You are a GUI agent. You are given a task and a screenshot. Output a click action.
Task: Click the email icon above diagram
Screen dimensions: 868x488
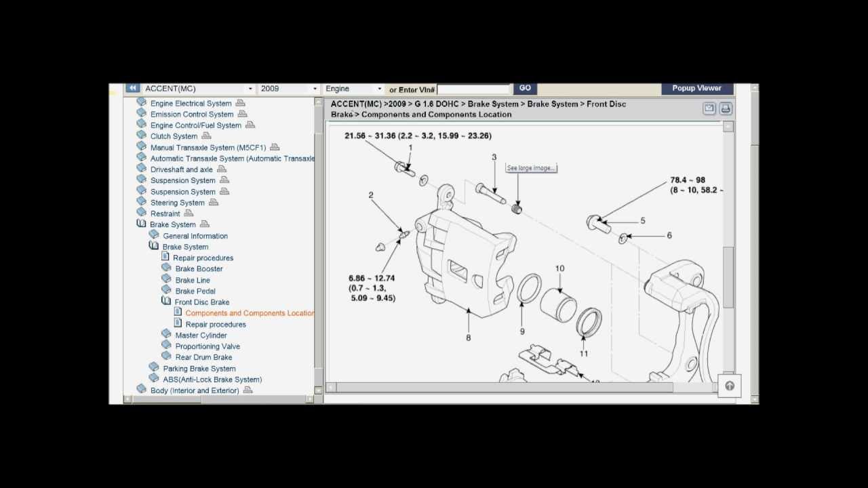coord(709,108)
